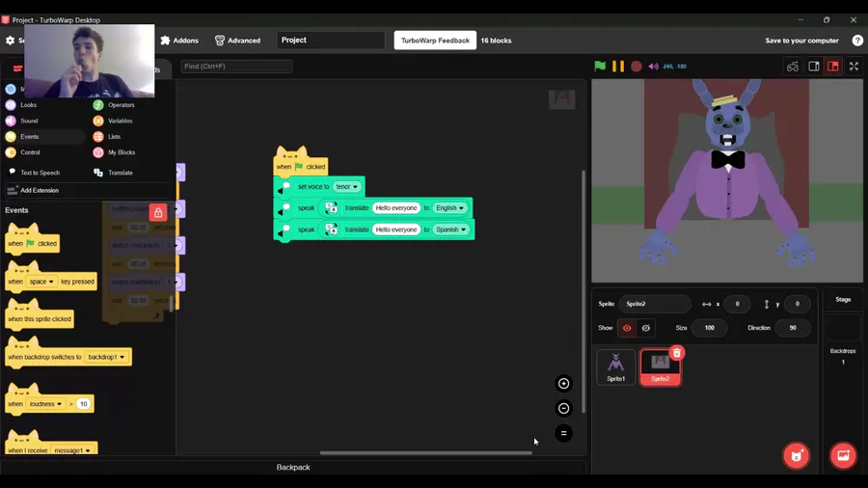
Task: Click the Size field showing 100
Action: pos(709,328)
